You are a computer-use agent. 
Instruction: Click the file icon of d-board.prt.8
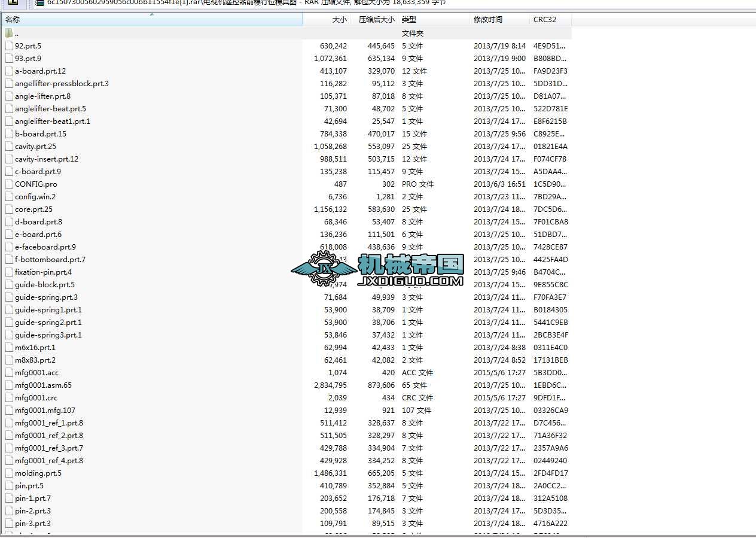[x=9, y=222]
